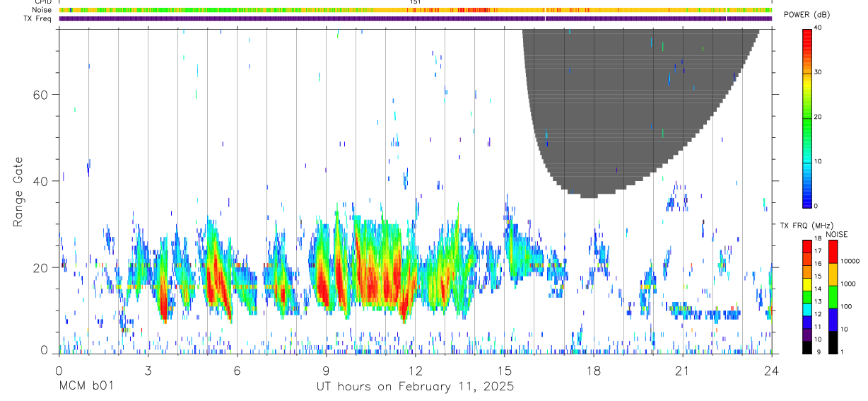Click the '16' label on the TX FRQ scale
The width and height of the screenshot is (868, 401).
pos(819,262)
